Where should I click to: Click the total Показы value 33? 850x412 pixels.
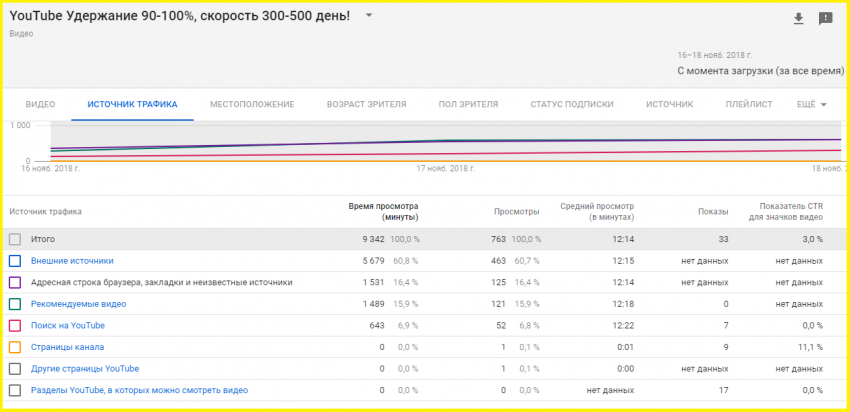(x=724, y=239)
